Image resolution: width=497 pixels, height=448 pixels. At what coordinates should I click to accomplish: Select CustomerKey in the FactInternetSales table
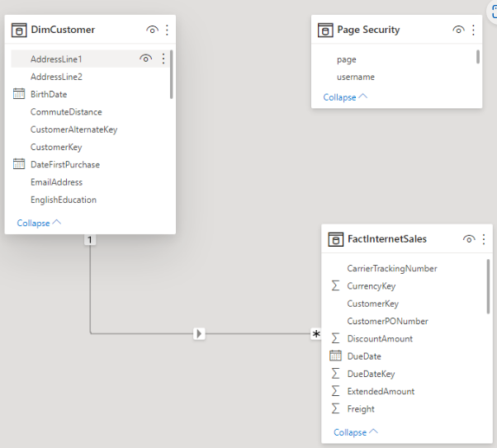coord(373,304)
